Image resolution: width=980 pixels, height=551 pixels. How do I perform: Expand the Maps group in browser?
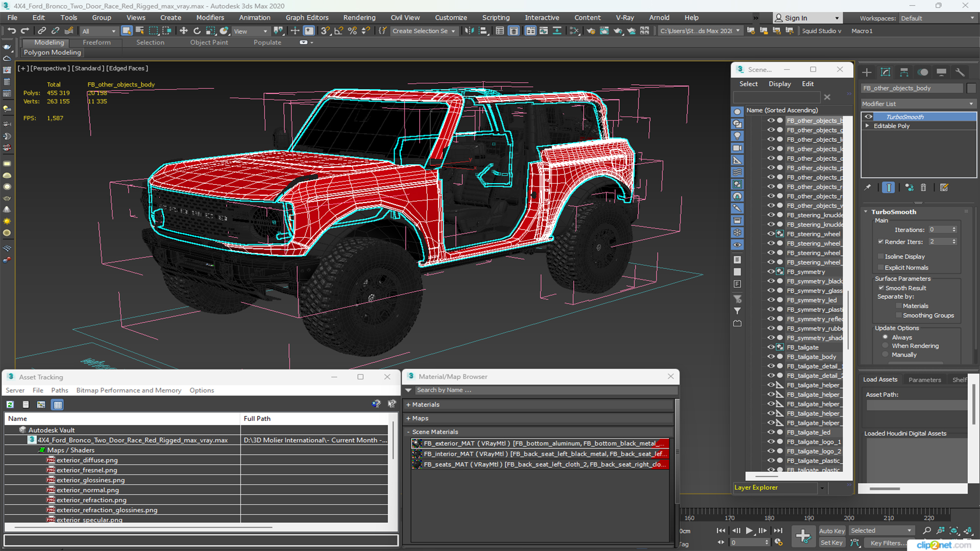tap(408, 418)
